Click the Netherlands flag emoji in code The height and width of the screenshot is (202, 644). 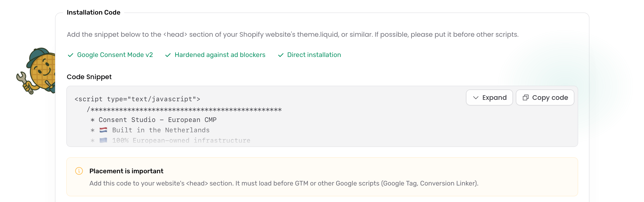(x=103, y=130)
